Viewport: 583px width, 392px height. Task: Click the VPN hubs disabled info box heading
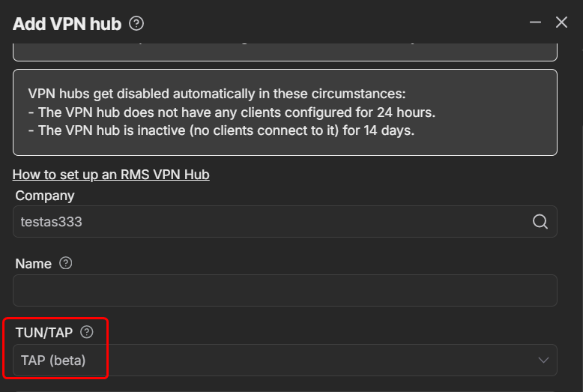[216, 94]
